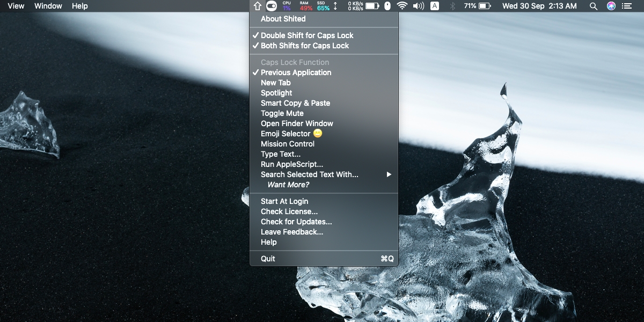Click Check for Updates

tap(296, 221)
